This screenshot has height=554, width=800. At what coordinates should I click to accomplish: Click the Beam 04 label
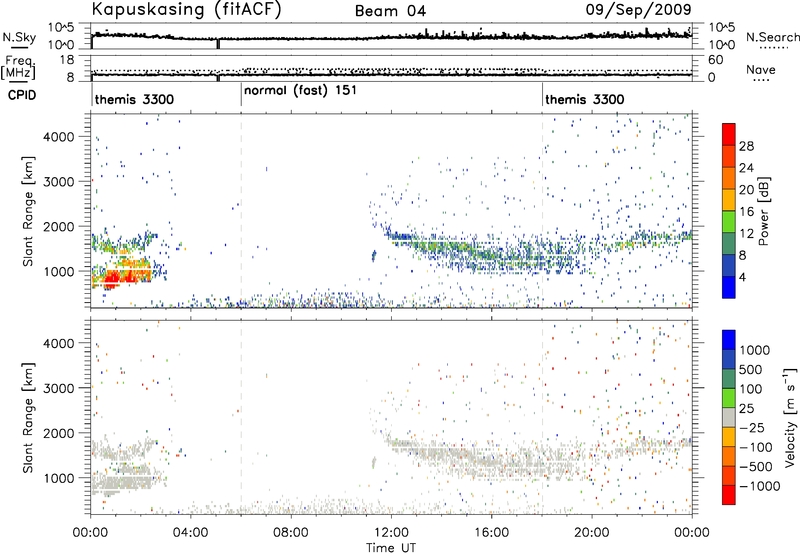coord(390,11)
